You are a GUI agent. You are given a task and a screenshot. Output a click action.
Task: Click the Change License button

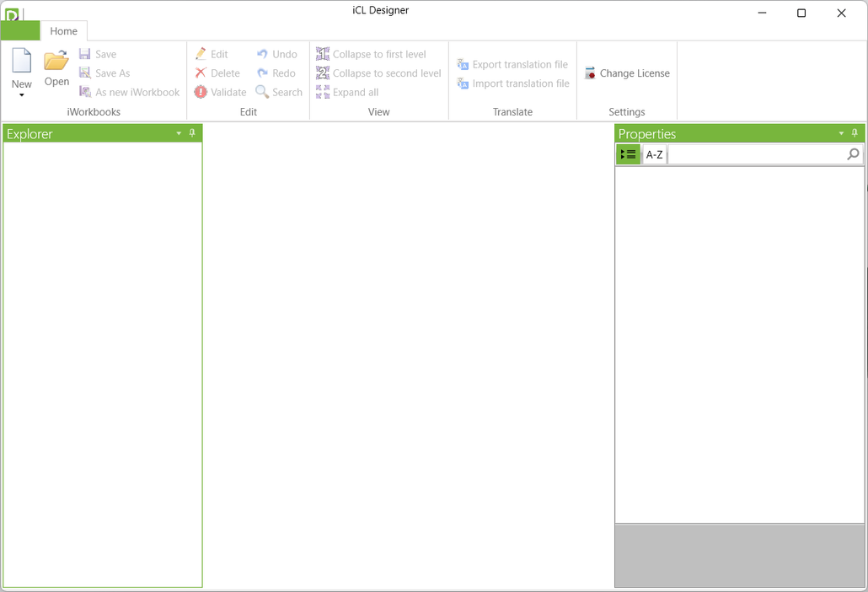point(627,73)
